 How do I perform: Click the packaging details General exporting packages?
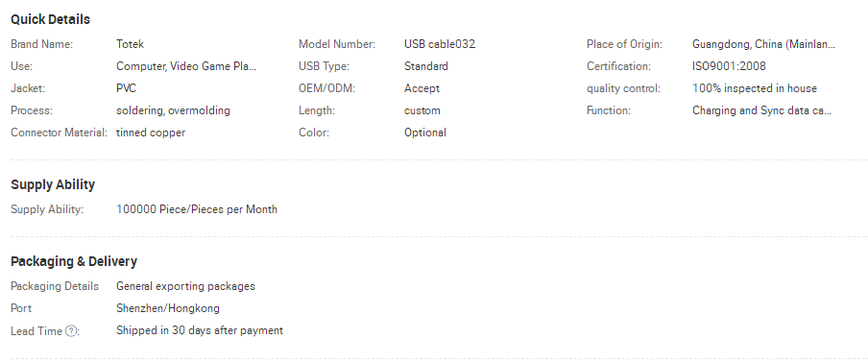click(x=185, y=286)
